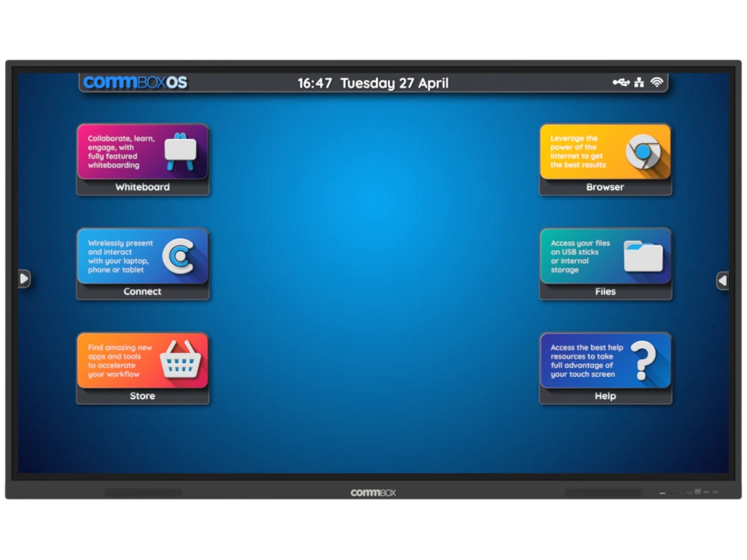Click the USB status icon
Viewport: 747px width, 560px height.
click(622, 82)
